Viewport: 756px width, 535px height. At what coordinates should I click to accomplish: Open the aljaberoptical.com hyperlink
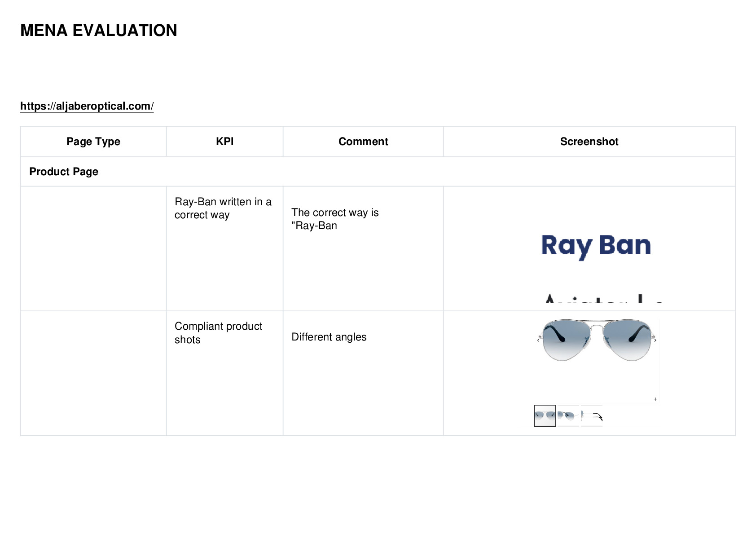[x=87, y=106]
